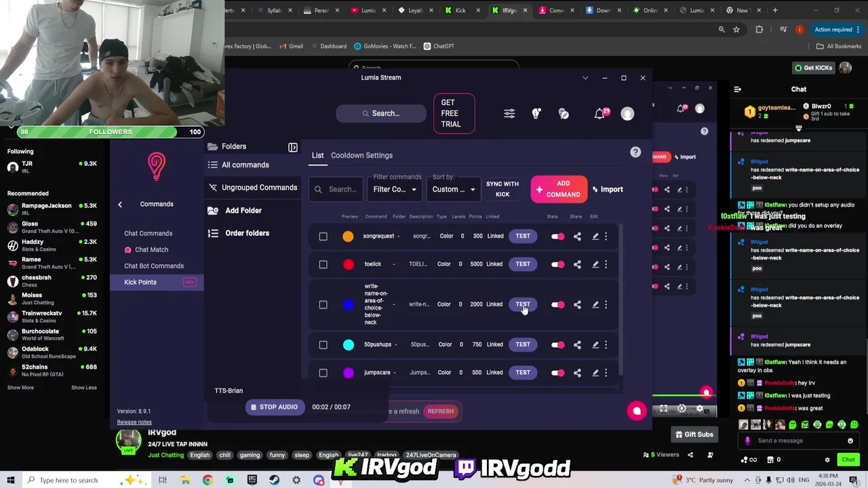Open more options for songrequest row

click(x=606, y=237)
